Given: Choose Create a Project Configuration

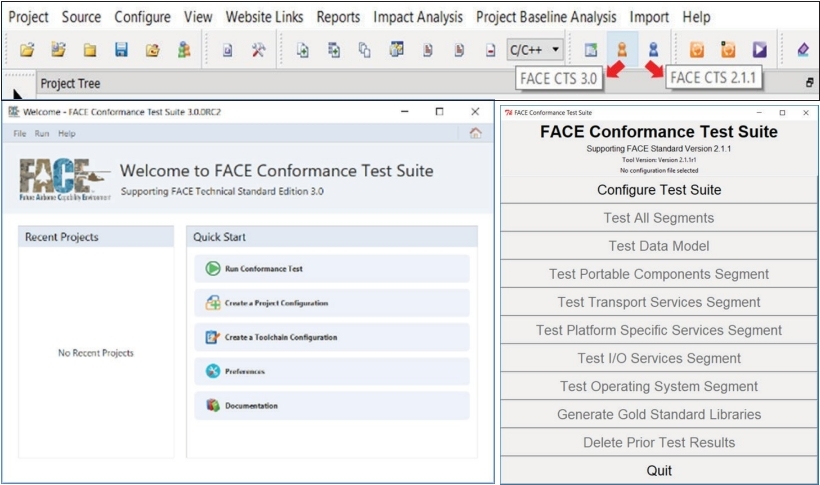Looking at the screenshot, I should [332, 303].
